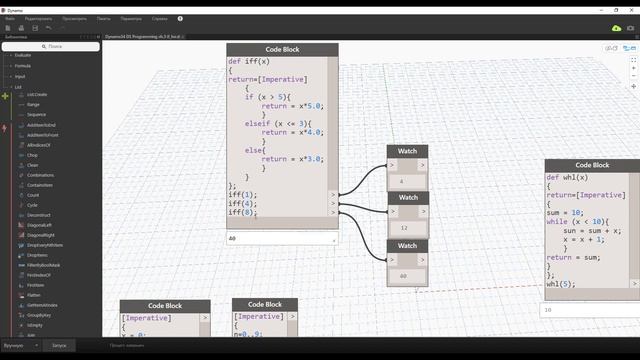The image size is (640, 360).
Task: Click the library search field
Action: (x=51, y=47)
